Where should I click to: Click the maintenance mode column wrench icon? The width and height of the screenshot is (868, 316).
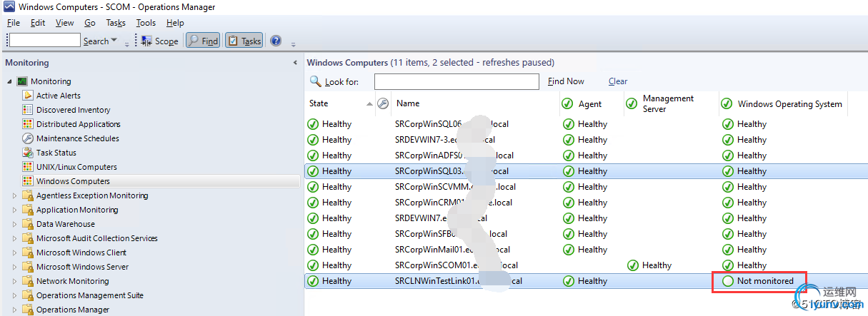[383, 103]
